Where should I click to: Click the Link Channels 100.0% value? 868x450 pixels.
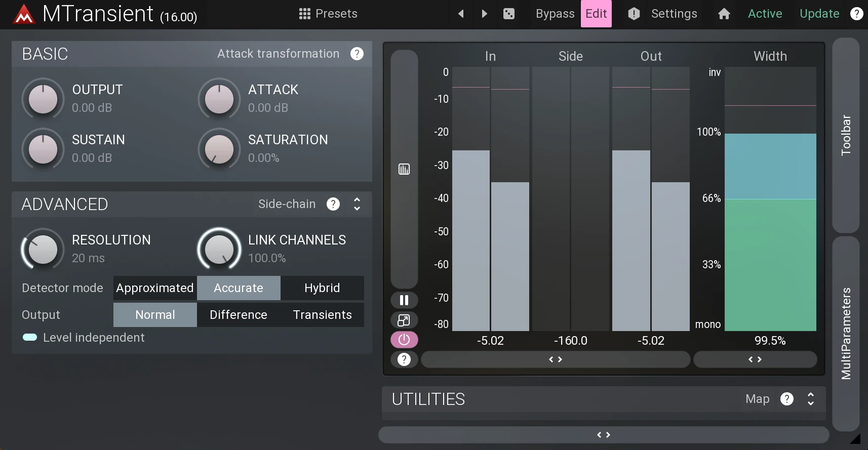267,258
